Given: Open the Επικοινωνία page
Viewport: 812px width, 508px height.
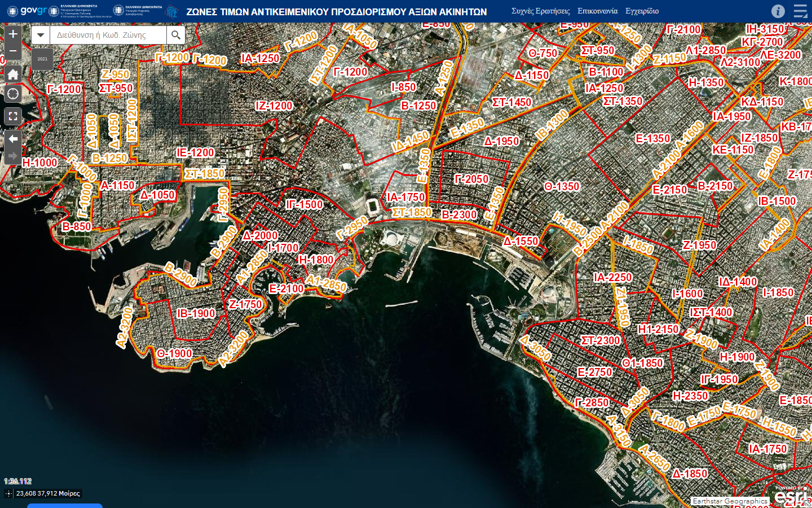Looking at the screenshot, I should (597, 11).
